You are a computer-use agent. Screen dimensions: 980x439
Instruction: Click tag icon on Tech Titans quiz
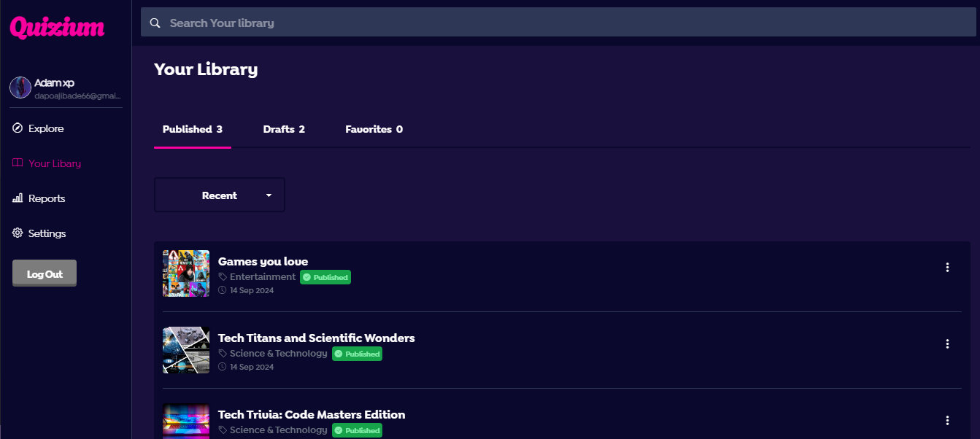[223, 354]
